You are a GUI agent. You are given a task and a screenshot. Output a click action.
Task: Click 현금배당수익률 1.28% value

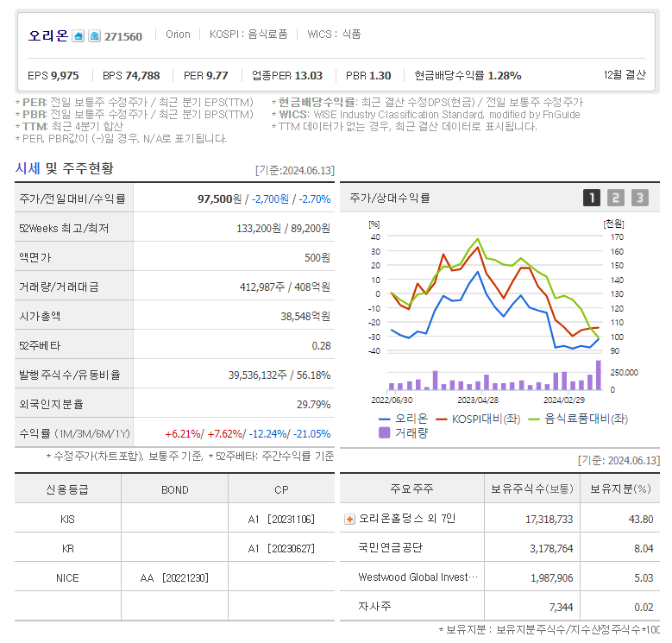coord(505,76)
